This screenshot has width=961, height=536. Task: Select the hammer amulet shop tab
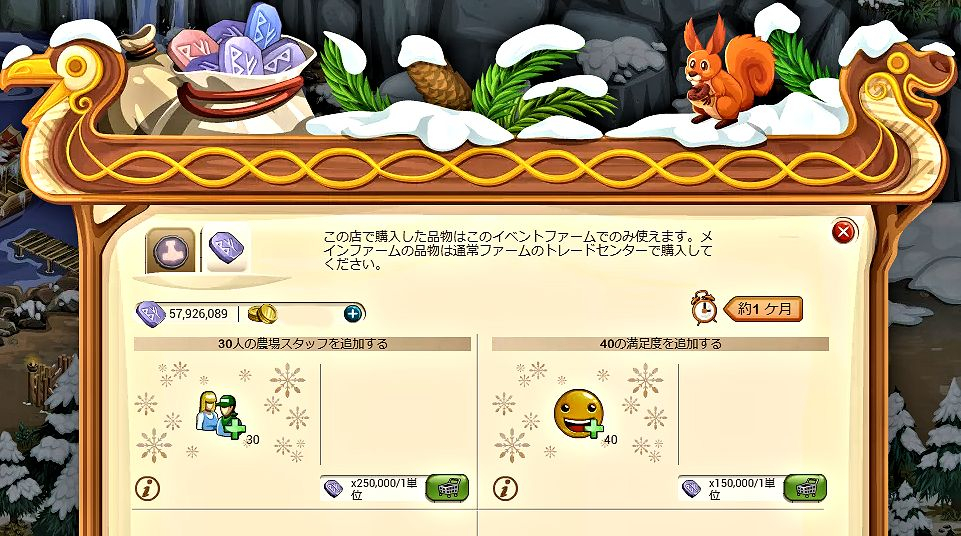coord(170,251)
